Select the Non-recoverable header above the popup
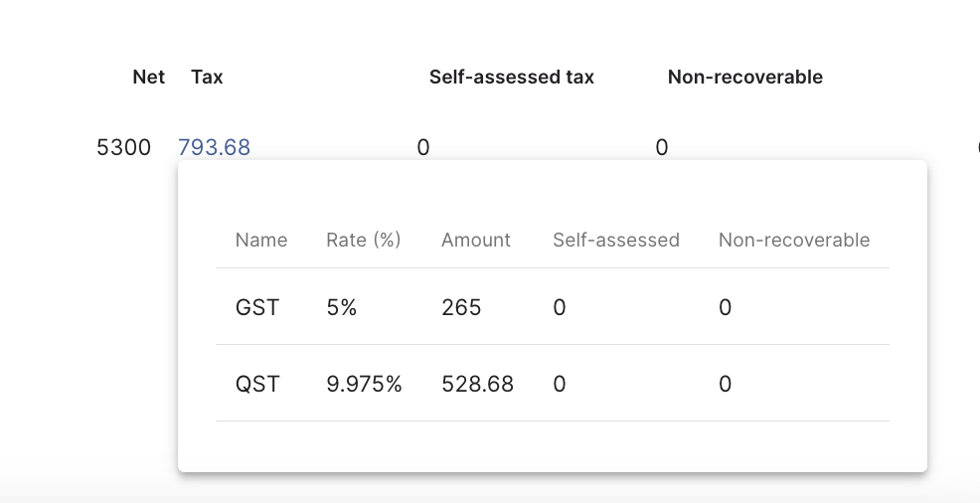The width and height of the screenshot is (980, 503). pyautogui.click(x=745, y=77)
